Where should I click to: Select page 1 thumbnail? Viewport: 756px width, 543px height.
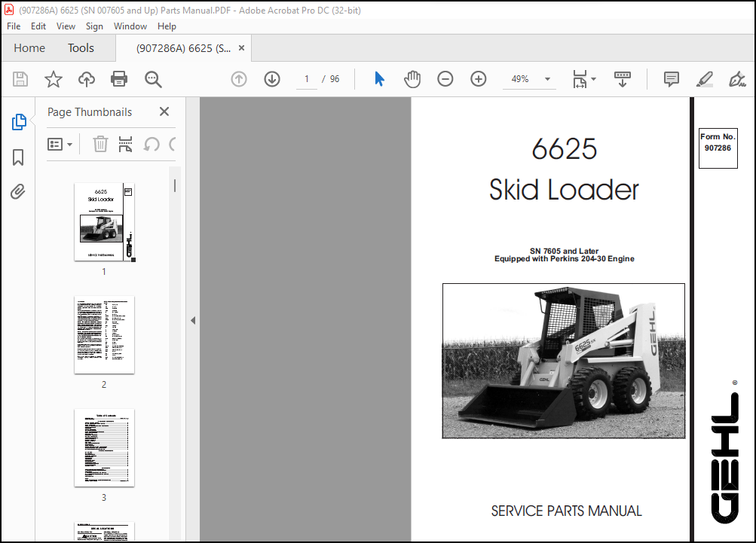105,221
